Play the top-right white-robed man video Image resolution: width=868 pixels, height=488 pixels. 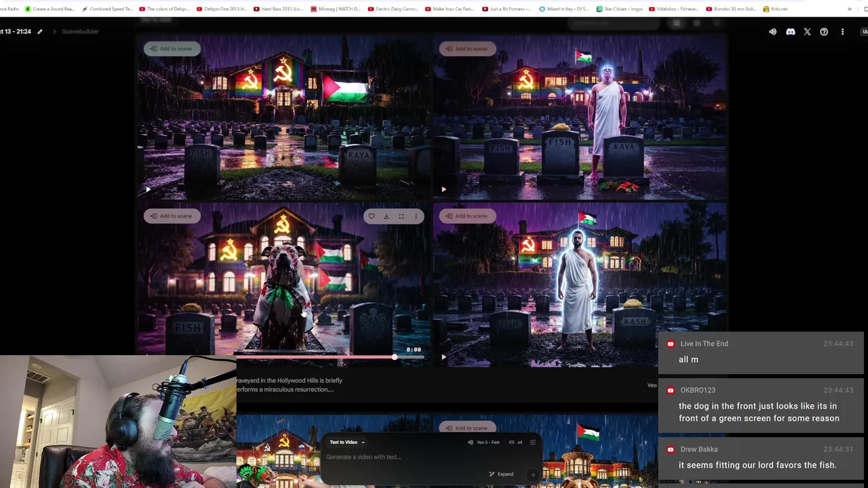(x=443, y=190)
